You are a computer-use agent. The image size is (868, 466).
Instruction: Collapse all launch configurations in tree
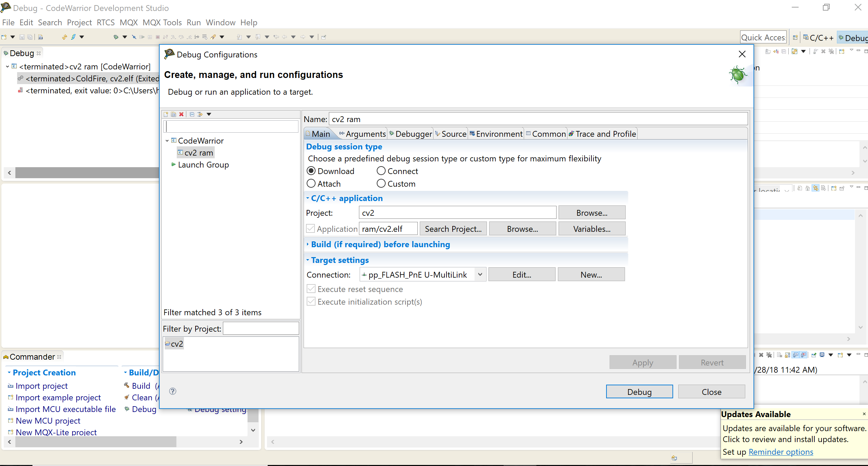pos(192,114)
